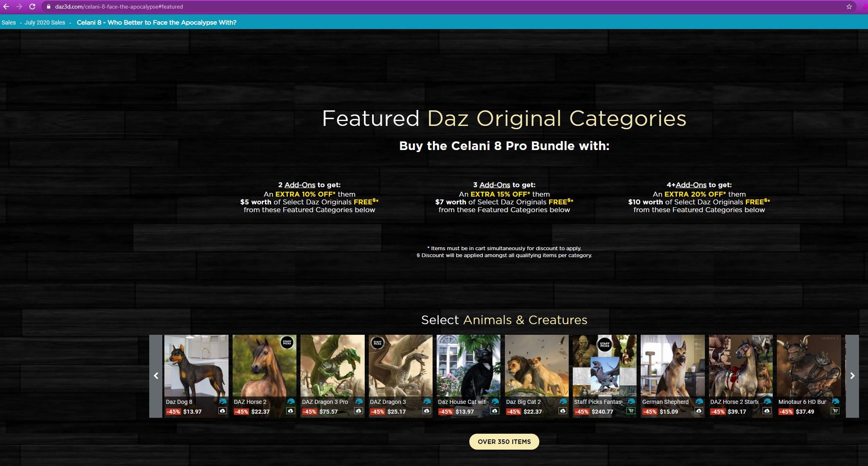Show next items in Animals & Creatures carousel
This screenshot has height=466, width=868.
pyautogui.click(x=852, y=376)
